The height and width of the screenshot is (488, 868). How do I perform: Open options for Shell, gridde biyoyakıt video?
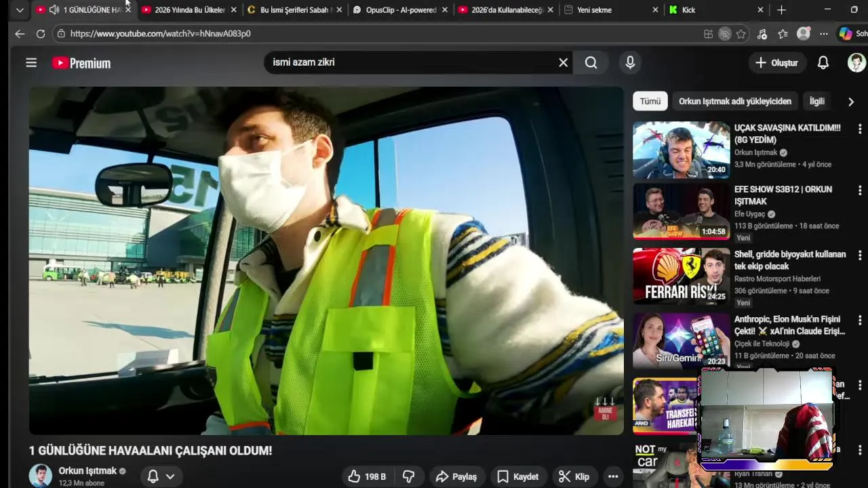(860, 256)
